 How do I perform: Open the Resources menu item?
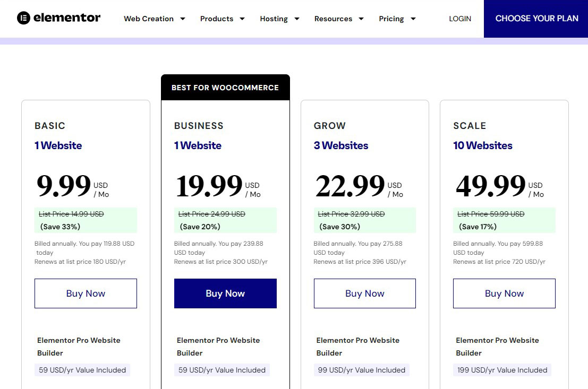(x=334, y=19)
